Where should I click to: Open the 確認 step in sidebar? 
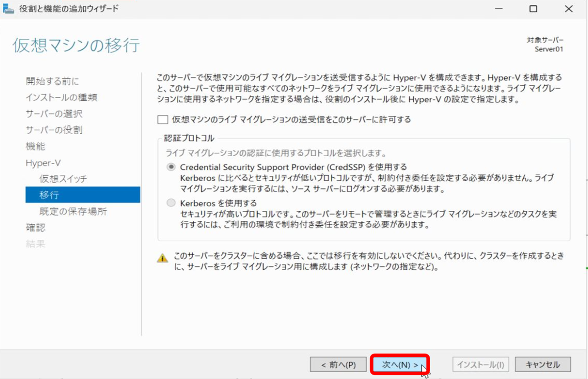35,228
